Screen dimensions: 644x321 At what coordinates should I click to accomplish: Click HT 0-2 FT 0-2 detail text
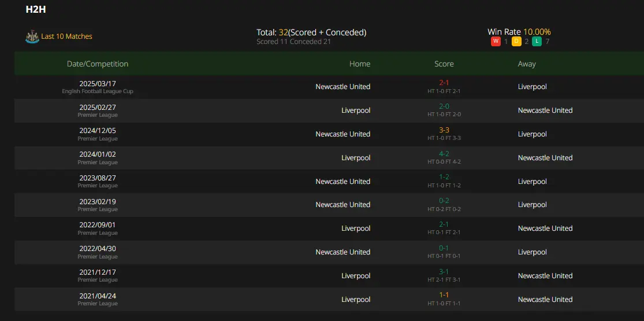(x=444, y=209)
